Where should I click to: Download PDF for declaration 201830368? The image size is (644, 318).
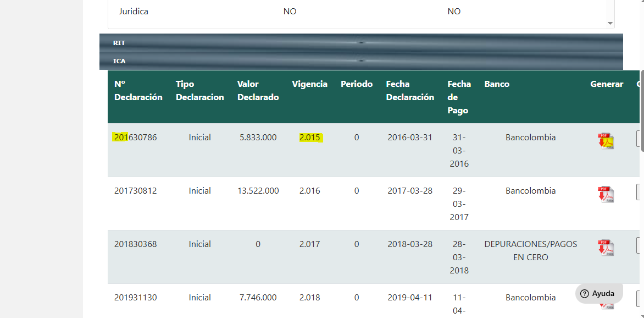606,248
